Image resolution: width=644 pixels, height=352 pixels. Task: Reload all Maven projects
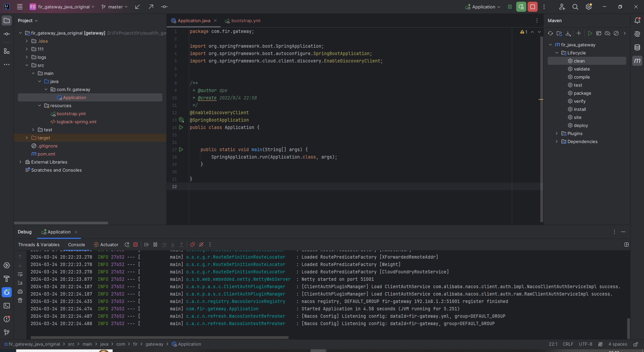point(550,33)
